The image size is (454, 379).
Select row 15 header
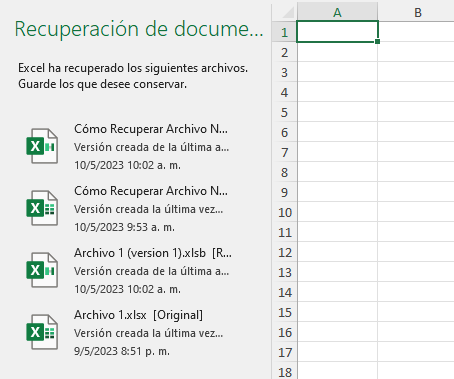tap(284, 312)
